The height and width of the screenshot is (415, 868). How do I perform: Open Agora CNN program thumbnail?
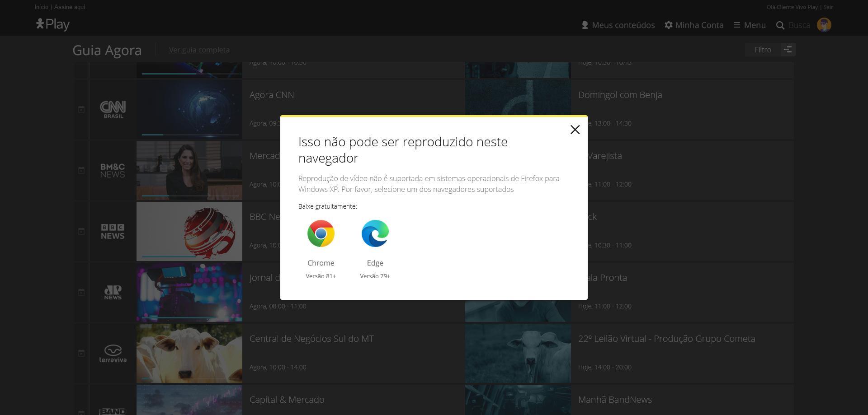pyautogui.click(x=189, y=109)
